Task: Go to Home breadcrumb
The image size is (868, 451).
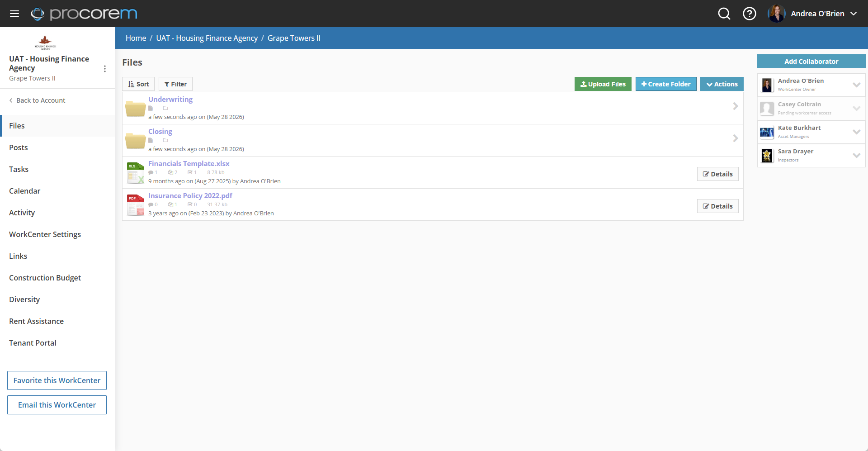Action: [x=136, y=38]
